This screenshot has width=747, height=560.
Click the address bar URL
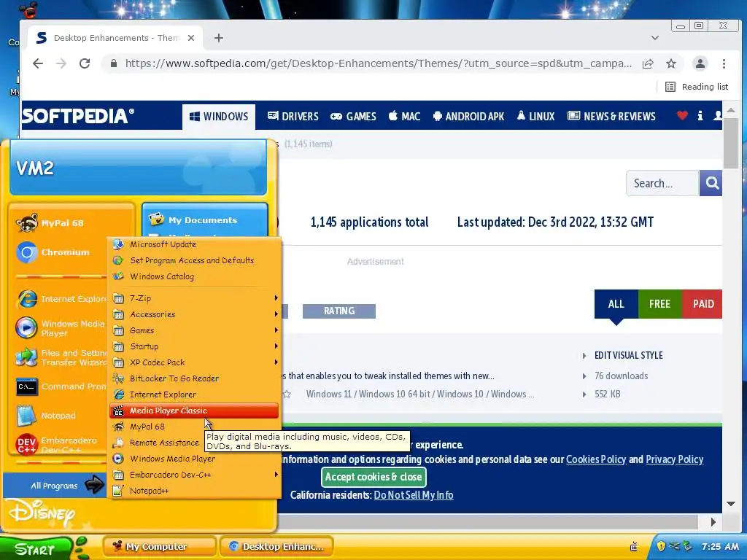(x=379, y=63)
